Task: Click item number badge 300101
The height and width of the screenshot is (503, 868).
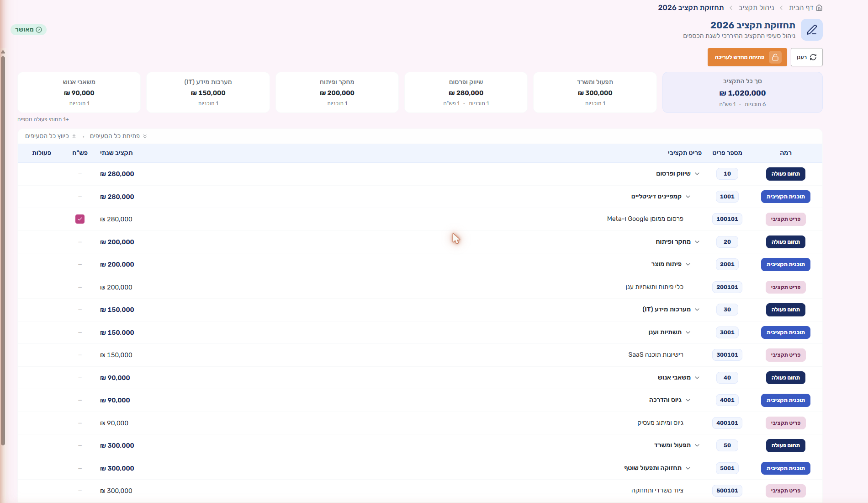Action: (727, 355)
